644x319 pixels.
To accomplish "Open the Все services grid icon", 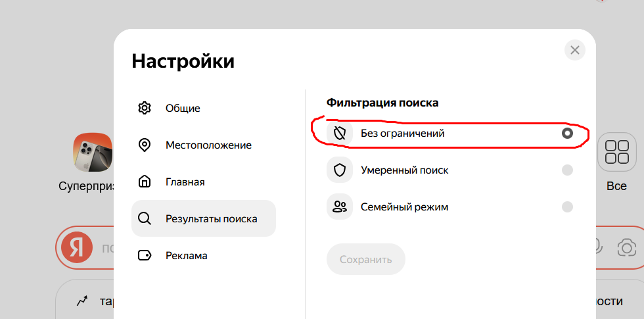I will click(x=617, y=152).
